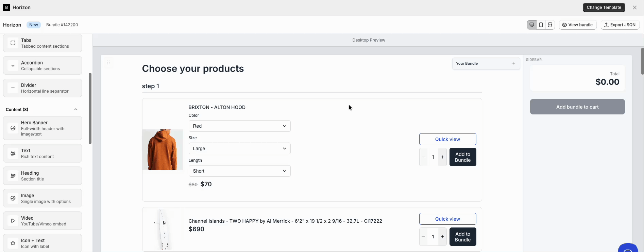Expand Your Bundle with plus icon
This screenshot has height=252, width=644.
click(x=514, y=63)
